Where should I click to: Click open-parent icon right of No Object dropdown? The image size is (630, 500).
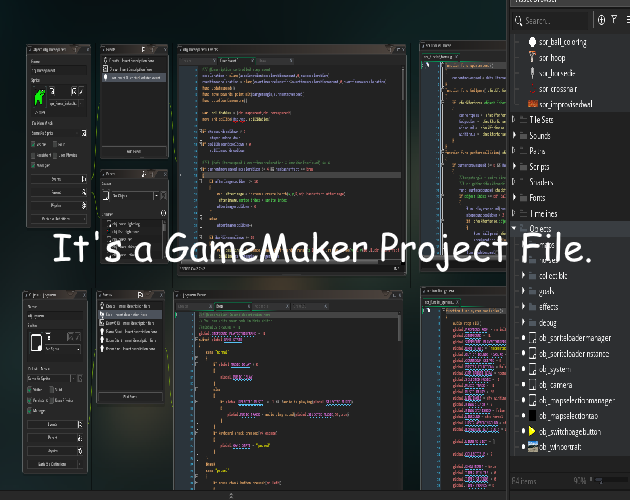pyautogui.click(x=163, y=196)
